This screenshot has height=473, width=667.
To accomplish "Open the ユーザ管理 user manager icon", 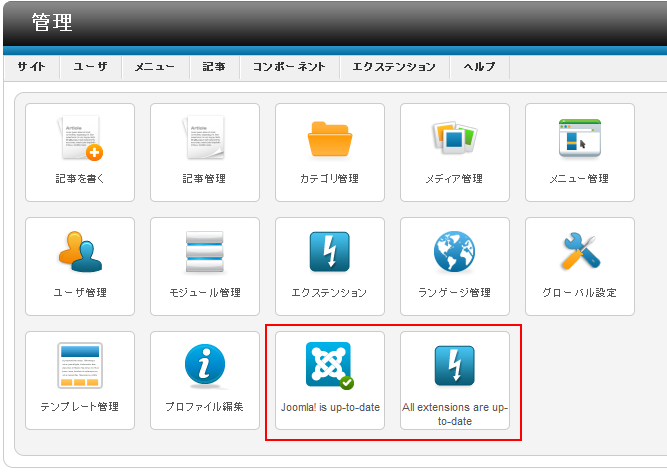I will coord(80,251).
